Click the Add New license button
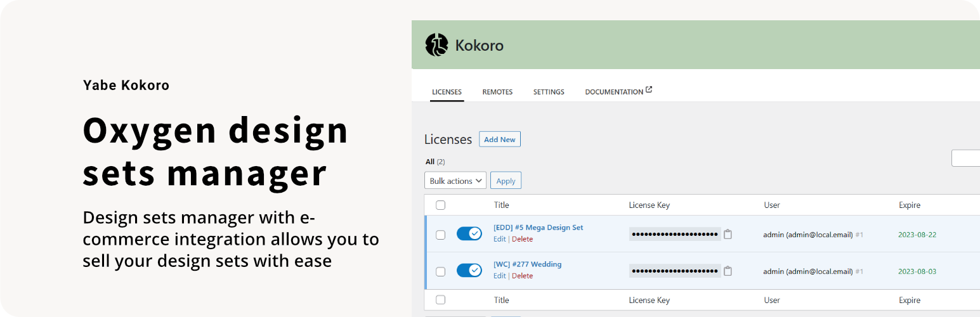 (x=499, y=139)
